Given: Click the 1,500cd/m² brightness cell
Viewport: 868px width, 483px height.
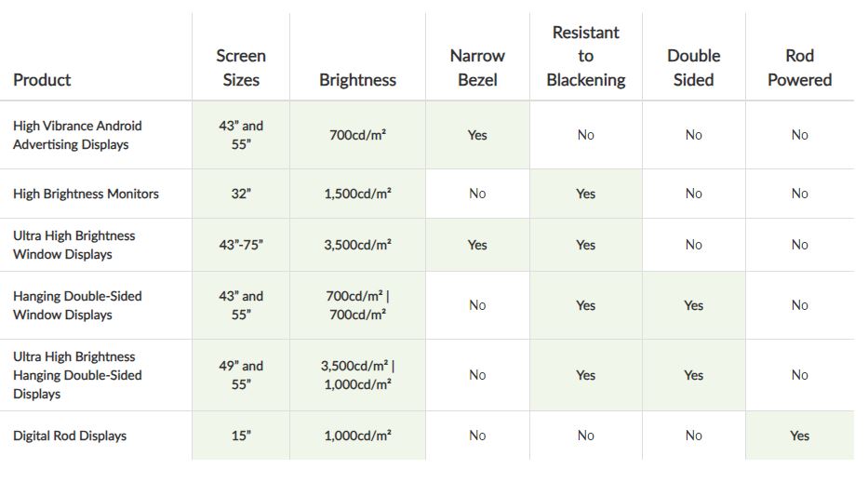Looking at the screenshot, I should pos(358,194).
